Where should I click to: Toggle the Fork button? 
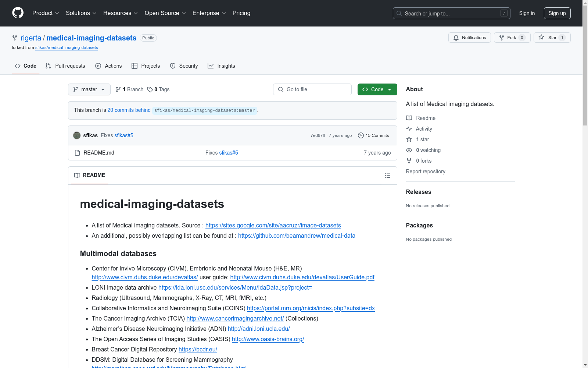tap(509, 37)
